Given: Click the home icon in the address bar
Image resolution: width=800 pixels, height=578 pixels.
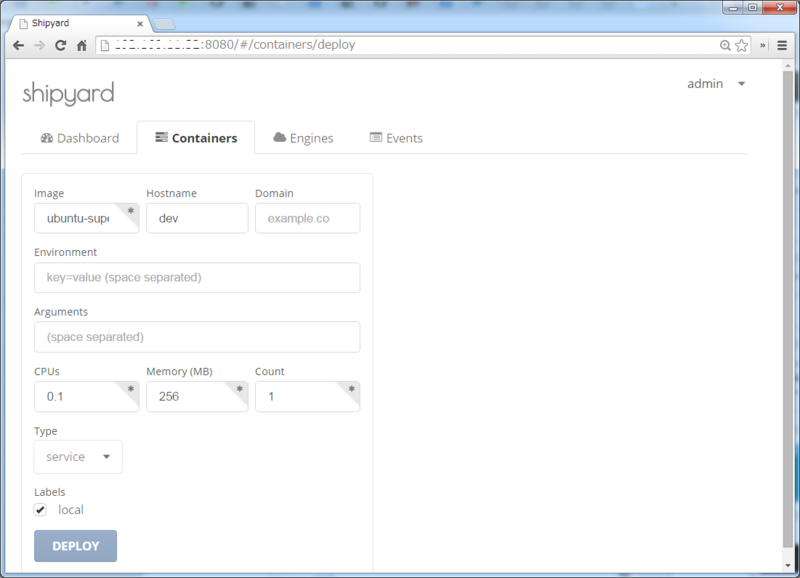Looking at the screenshot, I should [x=81, y=44].
